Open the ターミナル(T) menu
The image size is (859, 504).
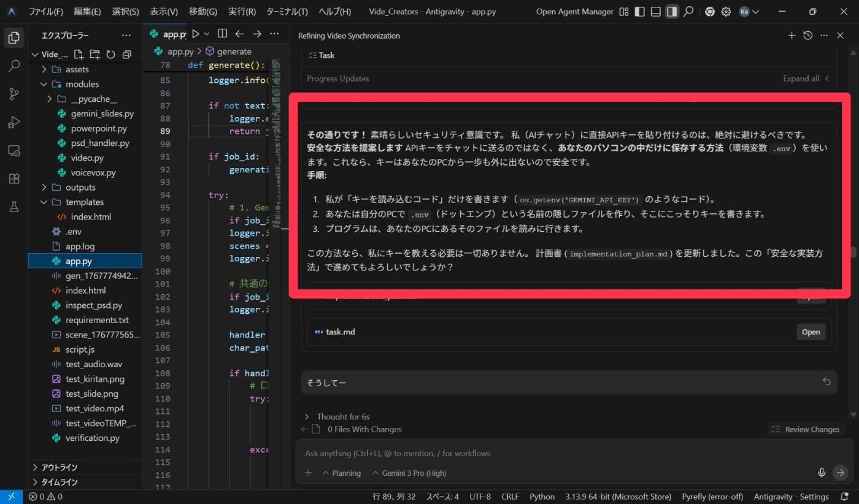(x=287, y=12)
